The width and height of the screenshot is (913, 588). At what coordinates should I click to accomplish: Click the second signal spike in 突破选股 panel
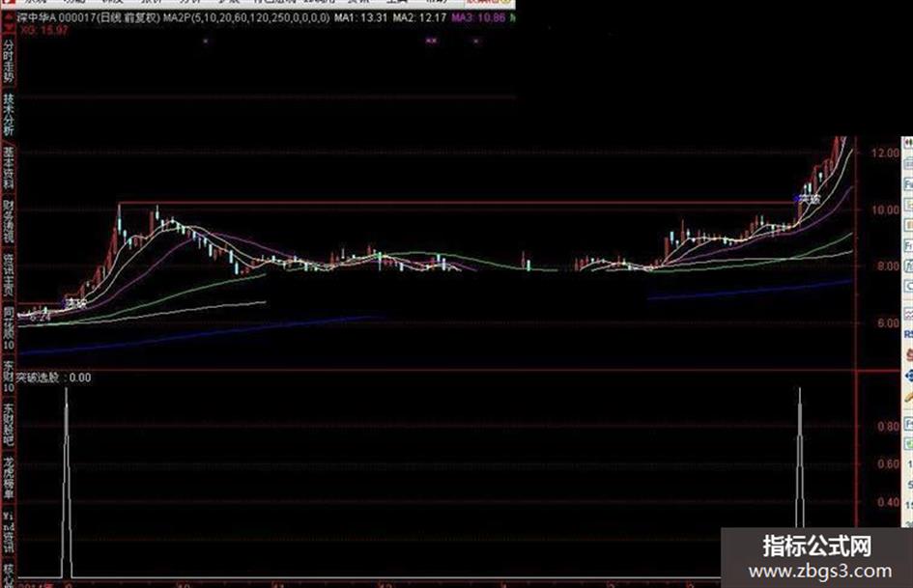click(x=800, y=458)
